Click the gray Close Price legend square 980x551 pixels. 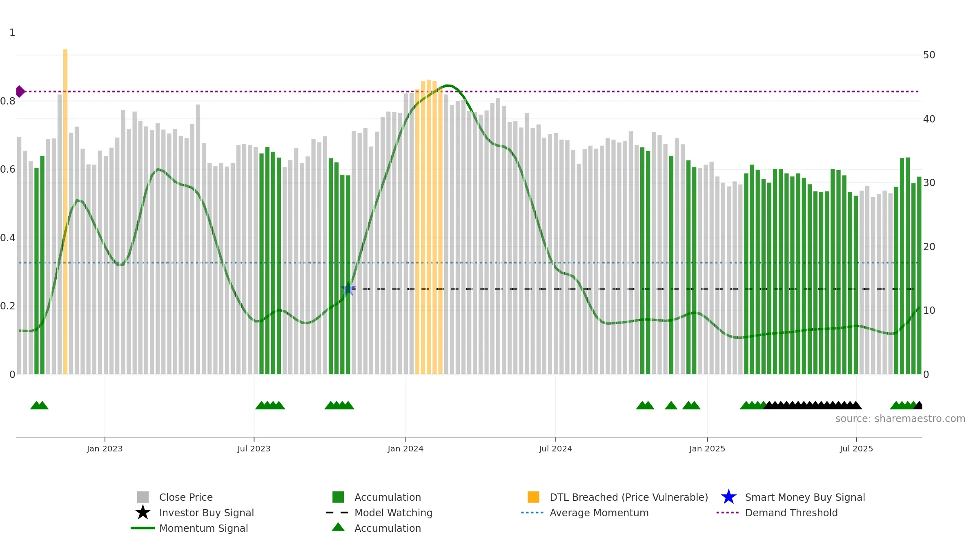pos(143,497)
